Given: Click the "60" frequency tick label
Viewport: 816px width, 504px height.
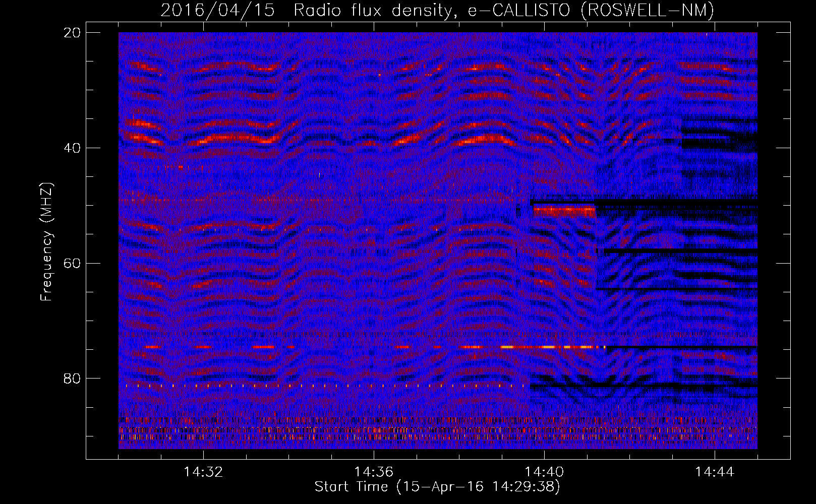Looking at the screenshot, I should tap(73, 263).
